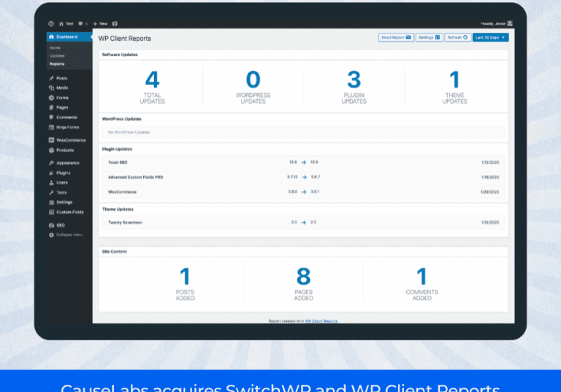Click the 1/16/2020 date
Screen dimensions: 561x392
point(490,177)
